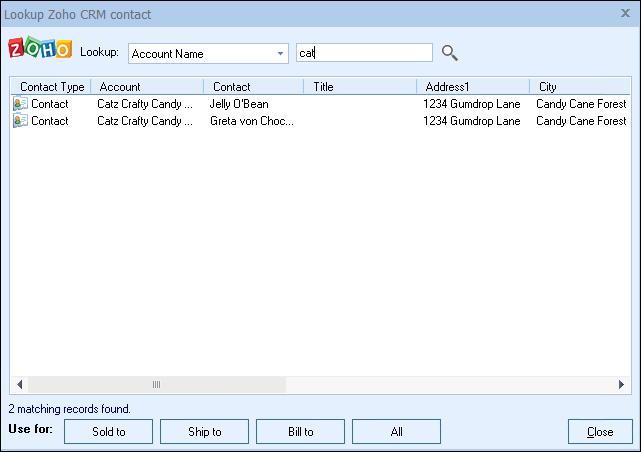Click the All button
This screenshot has height=452, width=641.
[396, 432]
